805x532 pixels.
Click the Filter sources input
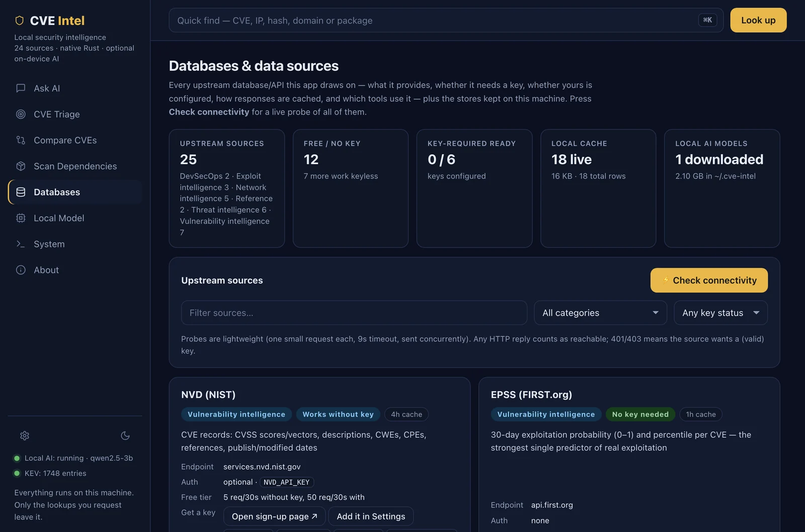point(354,313)
